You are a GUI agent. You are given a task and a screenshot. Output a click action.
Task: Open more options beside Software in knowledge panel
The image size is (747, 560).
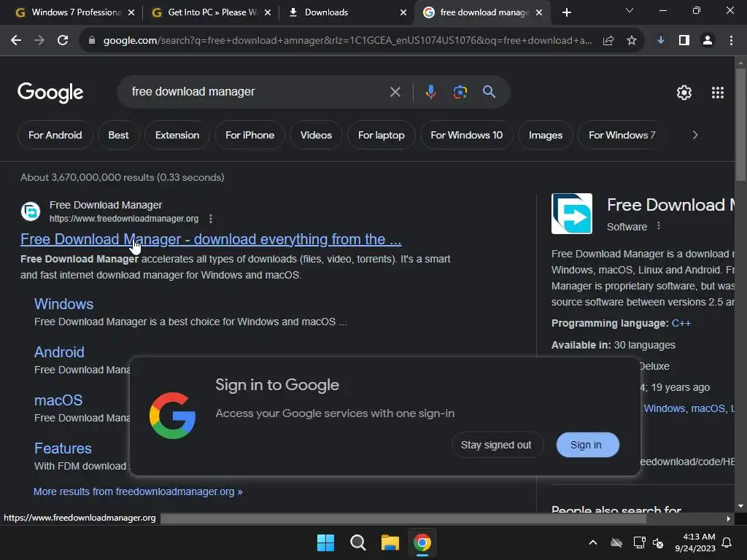(x=659, y=226)
